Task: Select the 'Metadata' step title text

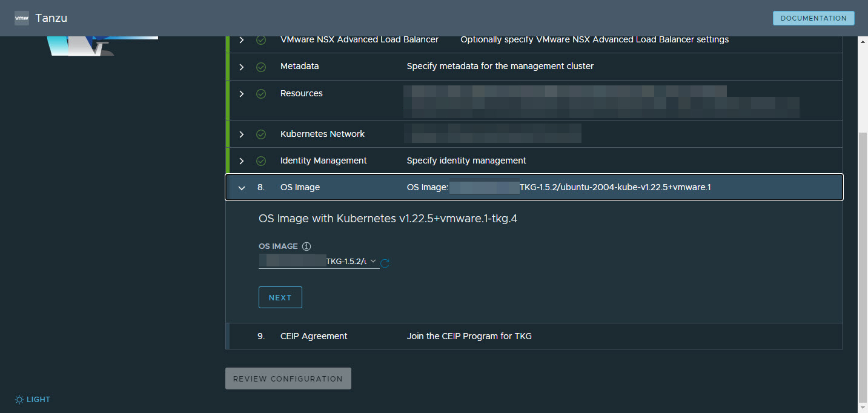Action: click(x=300, y=66)
